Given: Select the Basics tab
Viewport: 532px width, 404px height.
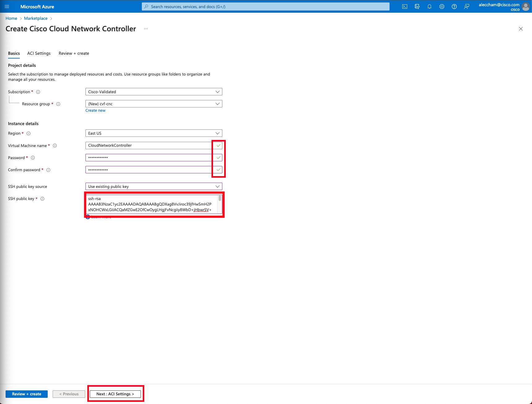Looking at the screenshot, I should tap(14, 53).
